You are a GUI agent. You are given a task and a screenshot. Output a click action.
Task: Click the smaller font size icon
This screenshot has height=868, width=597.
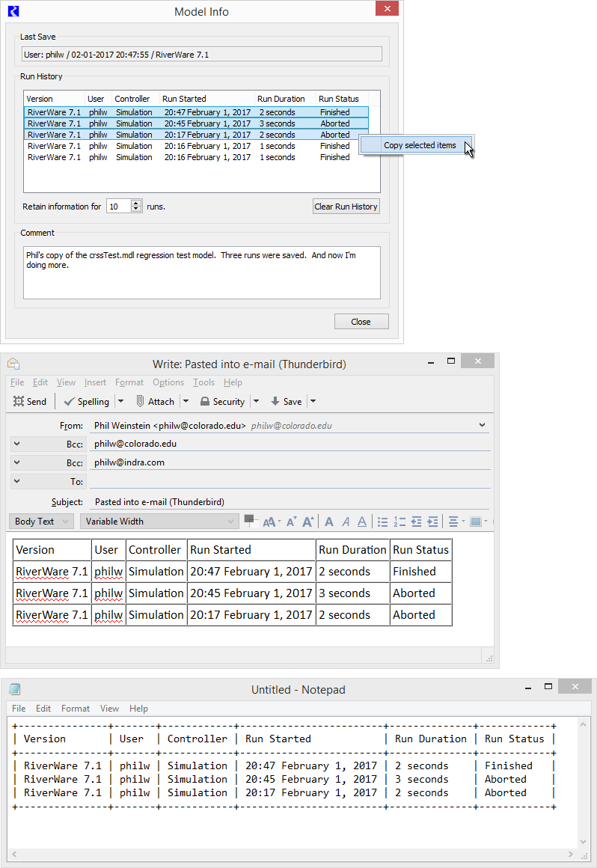(291, 522)
